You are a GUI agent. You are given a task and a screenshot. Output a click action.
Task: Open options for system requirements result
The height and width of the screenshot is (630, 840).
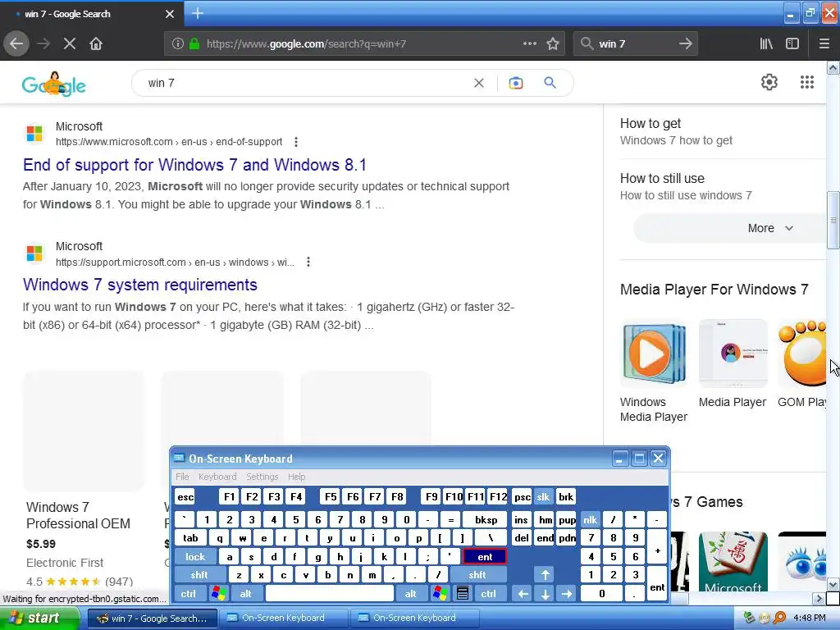coord(308,262)
